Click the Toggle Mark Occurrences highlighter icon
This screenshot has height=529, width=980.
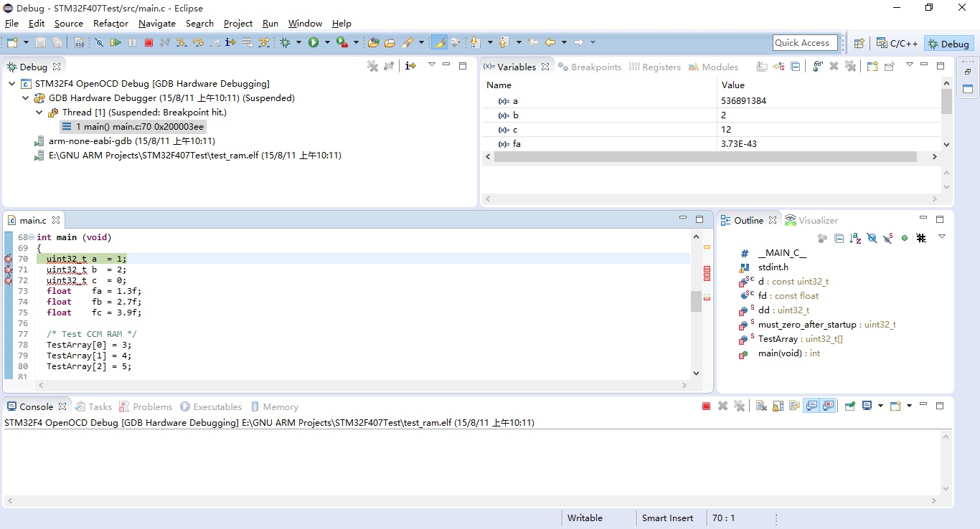tap(440, 43)
